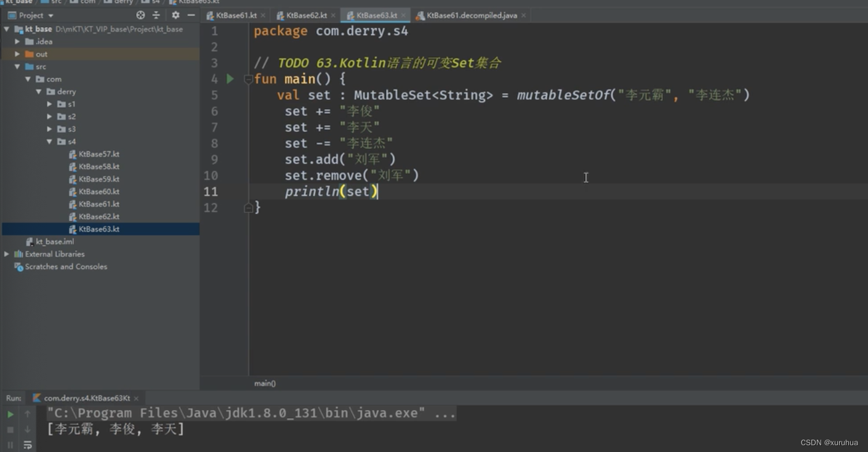Click the down stack trace arrow
The height and width of the screenshot is (452, 868).
pos(27,429)
